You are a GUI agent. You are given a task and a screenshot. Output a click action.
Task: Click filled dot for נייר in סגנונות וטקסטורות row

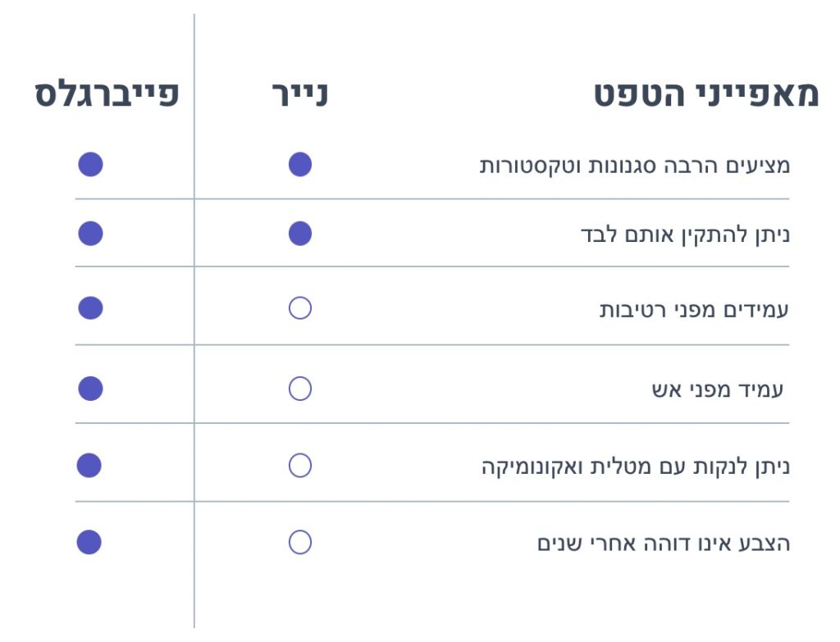tap(300, 165)
